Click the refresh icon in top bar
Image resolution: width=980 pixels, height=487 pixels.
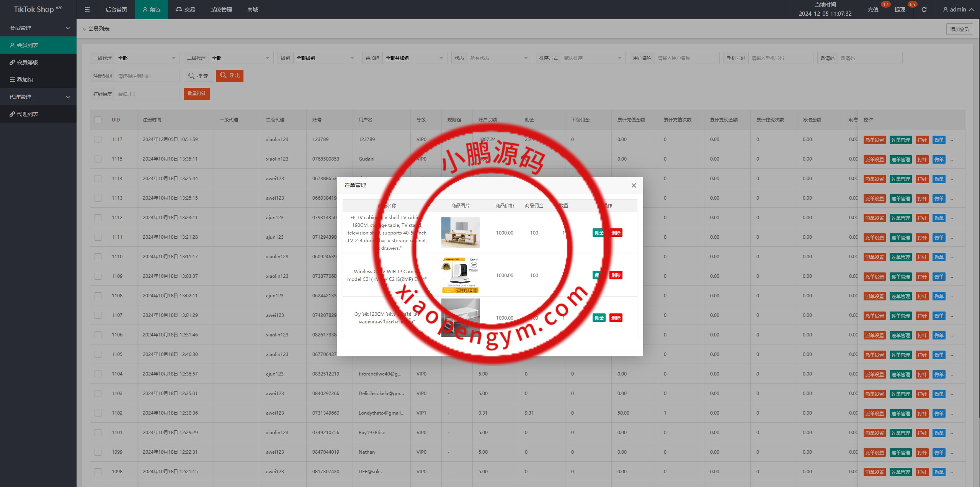click(924, 10)
